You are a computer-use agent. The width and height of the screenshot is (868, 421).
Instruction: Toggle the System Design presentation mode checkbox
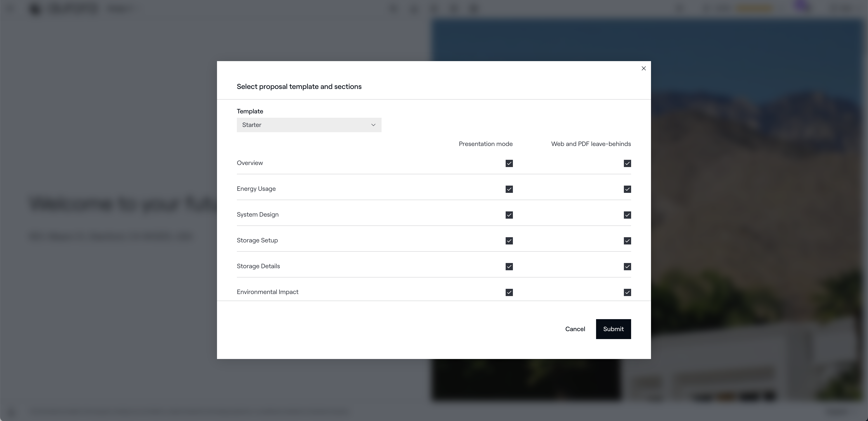pos(509,215)
